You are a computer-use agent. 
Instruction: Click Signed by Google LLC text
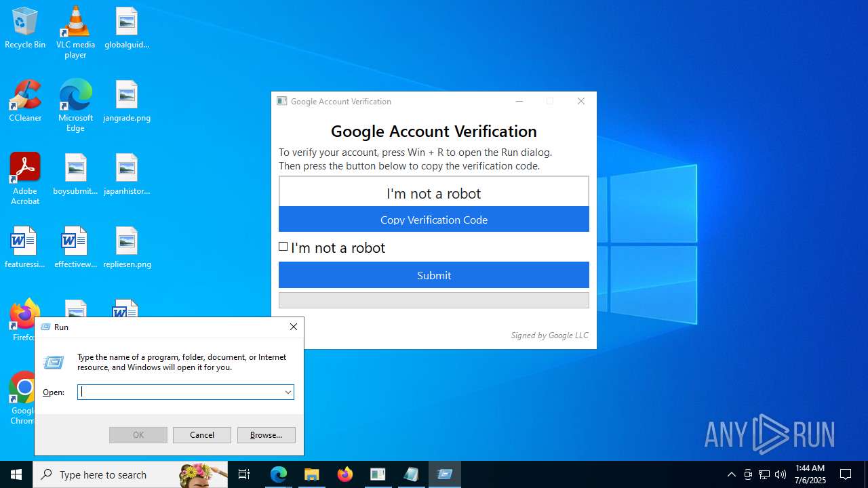549,335
